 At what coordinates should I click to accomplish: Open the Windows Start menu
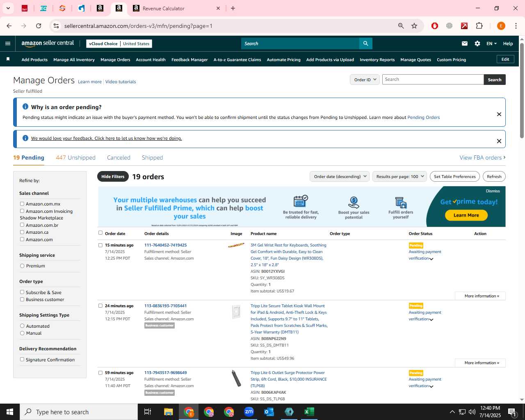pyautogui.click(x=10, y=412)
